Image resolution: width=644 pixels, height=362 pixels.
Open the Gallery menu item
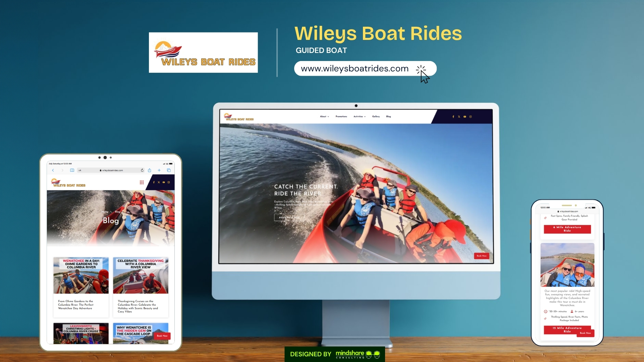tap(376, 117)
